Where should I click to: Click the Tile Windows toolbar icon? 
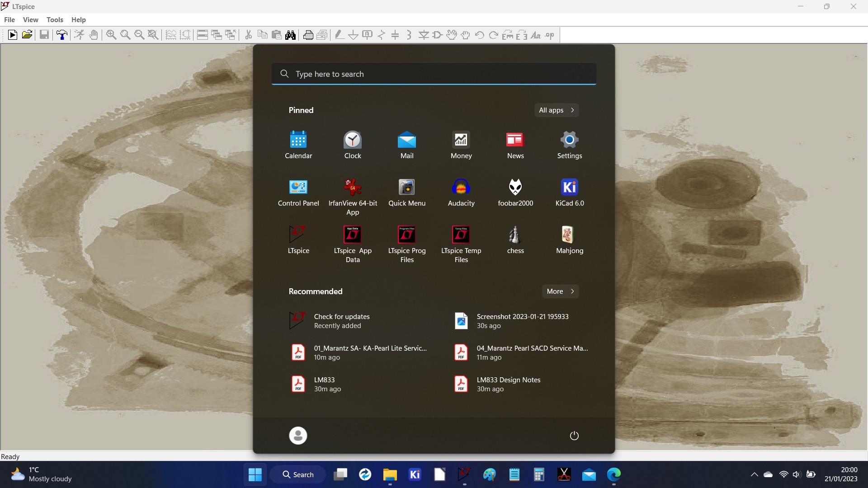[x=203, y=35]
